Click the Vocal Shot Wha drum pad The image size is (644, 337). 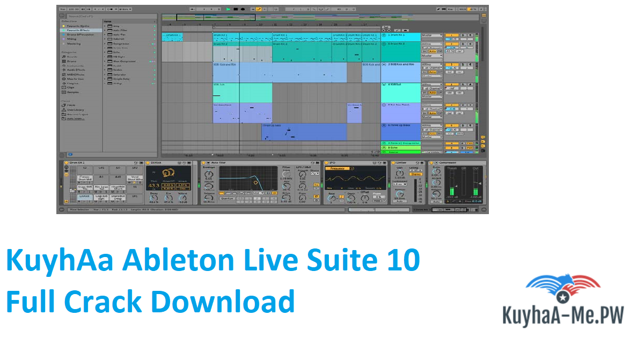pyautogui.click(x=134, y=178)
